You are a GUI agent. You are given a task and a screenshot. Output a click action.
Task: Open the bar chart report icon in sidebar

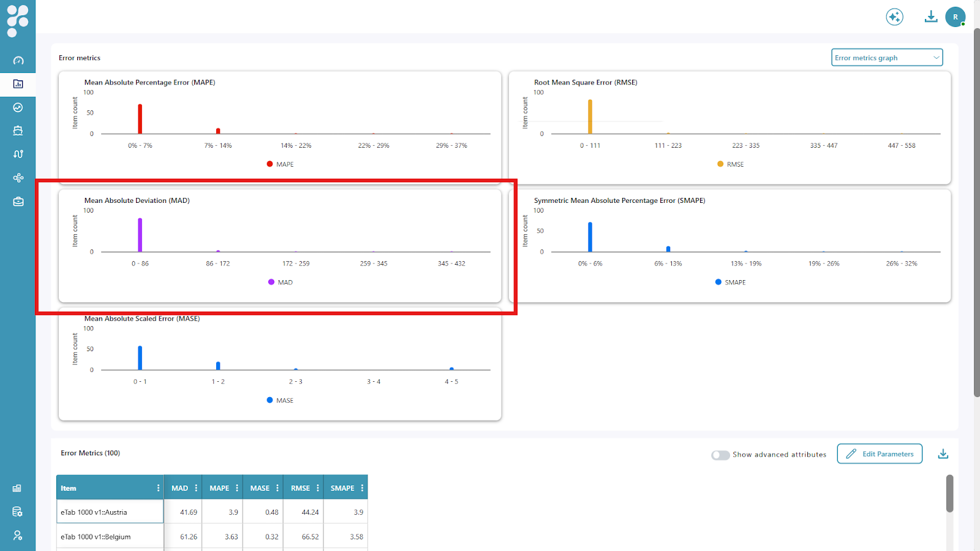[x=18, y=84]
